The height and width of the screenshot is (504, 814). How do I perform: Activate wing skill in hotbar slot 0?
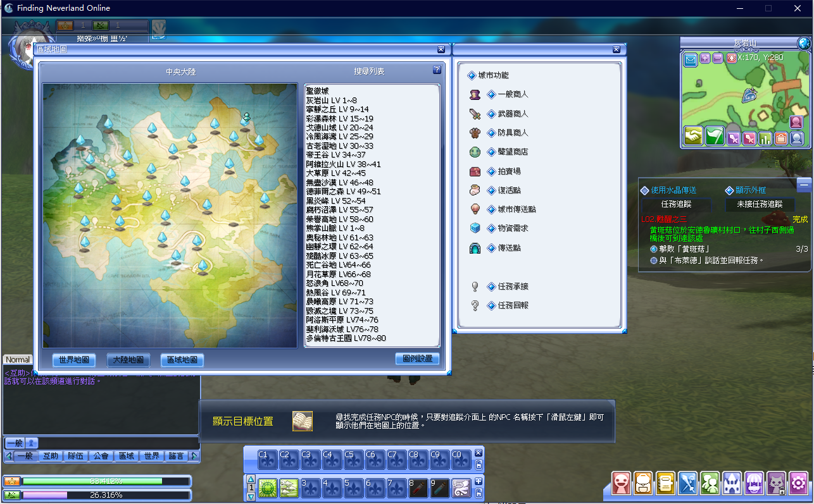point(461,488)
